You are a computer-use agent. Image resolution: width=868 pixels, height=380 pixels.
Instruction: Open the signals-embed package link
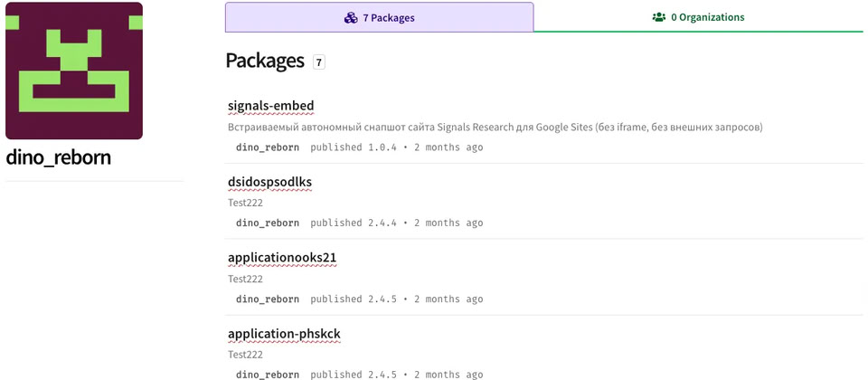tap(270, 106)
